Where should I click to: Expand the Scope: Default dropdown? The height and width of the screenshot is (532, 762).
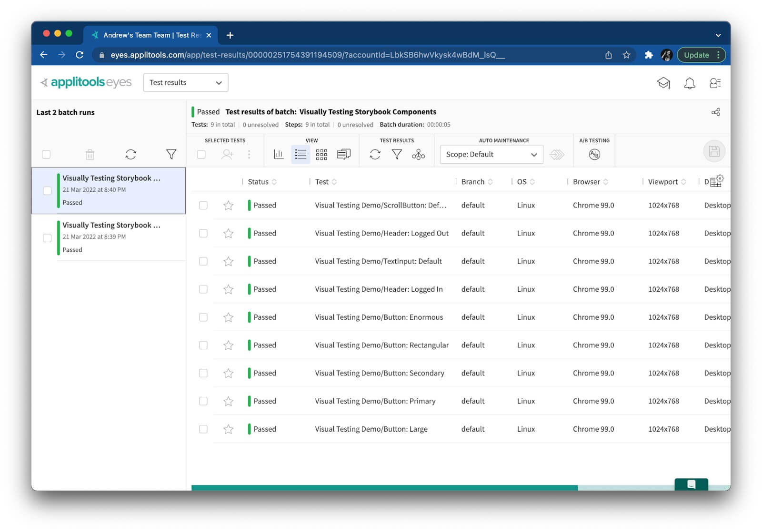(491, 154)
